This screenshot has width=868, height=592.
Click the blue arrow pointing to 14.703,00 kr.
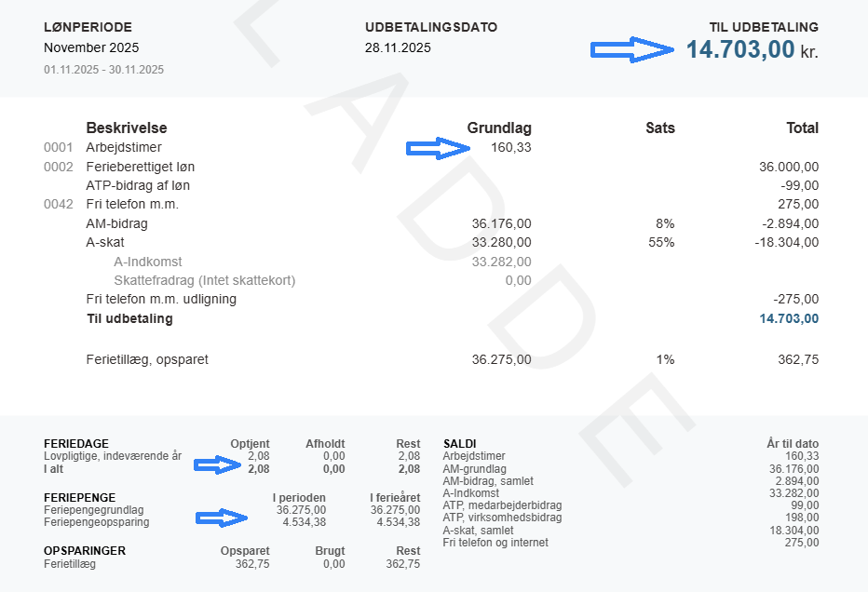click(633, 48)
